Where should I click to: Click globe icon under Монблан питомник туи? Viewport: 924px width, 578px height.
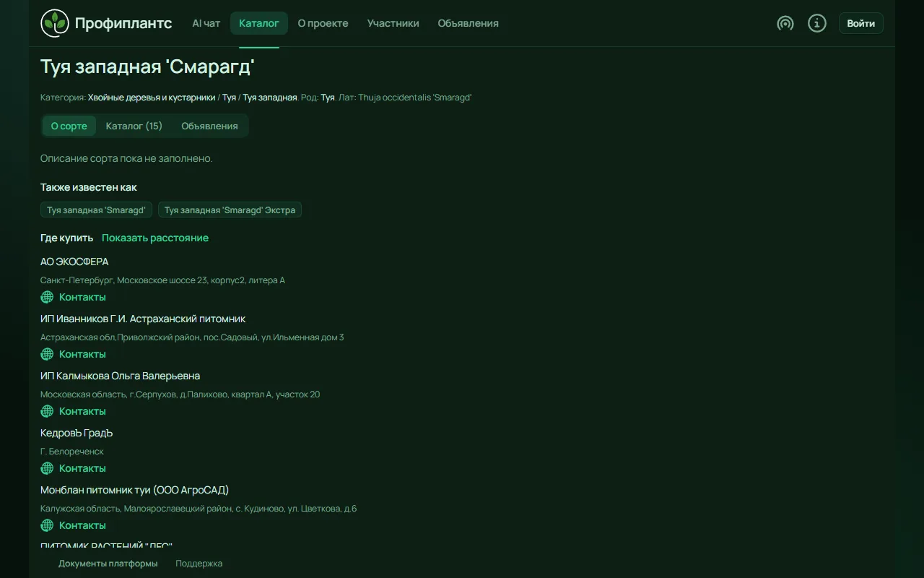tap(47, 525)
